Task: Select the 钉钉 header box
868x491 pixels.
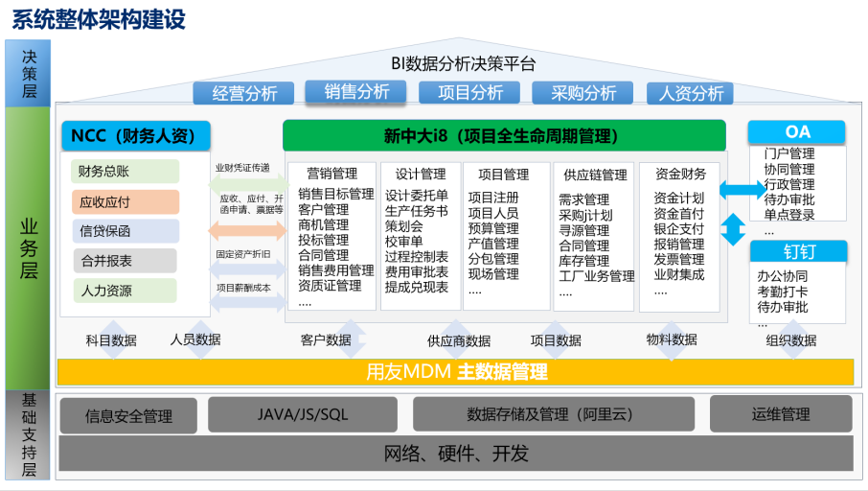Action: [797, 252]
